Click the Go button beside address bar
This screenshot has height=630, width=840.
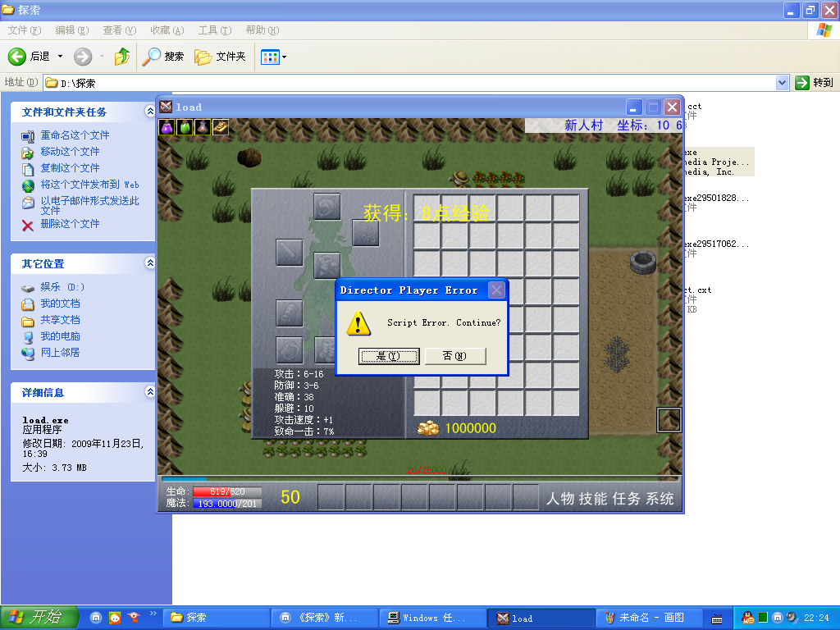click(815, 83)
